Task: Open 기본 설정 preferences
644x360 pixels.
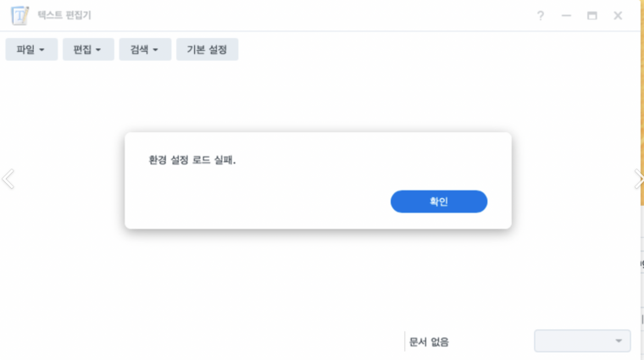Action: point(207,49)
